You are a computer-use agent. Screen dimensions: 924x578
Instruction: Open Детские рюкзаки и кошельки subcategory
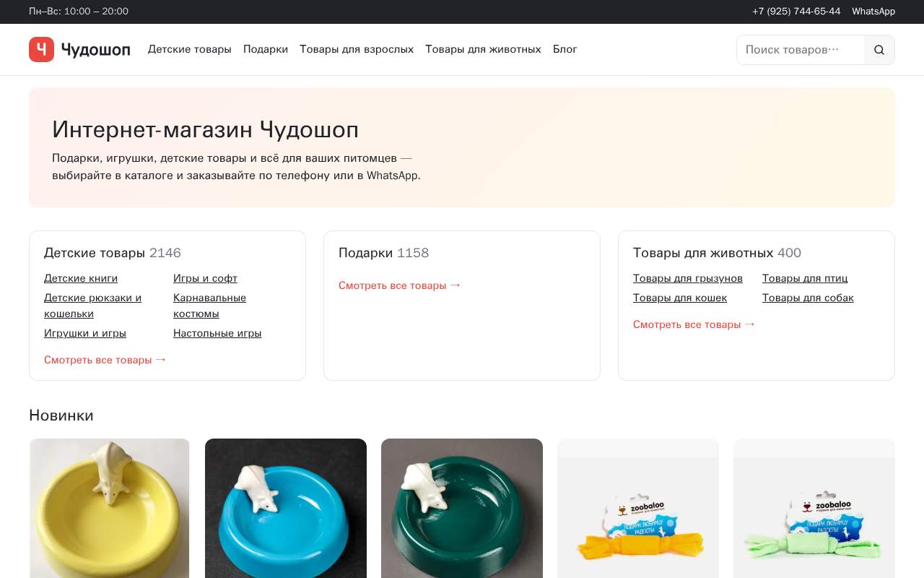pos(92,306)
